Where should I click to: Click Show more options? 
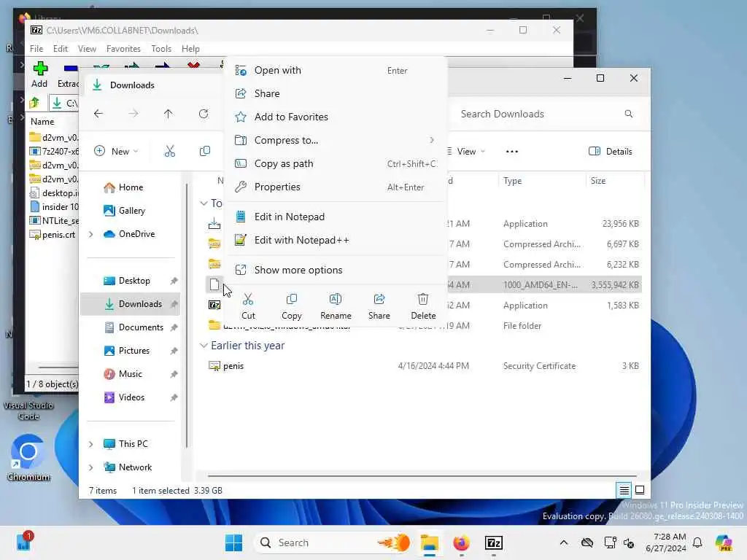coord(335,270)
